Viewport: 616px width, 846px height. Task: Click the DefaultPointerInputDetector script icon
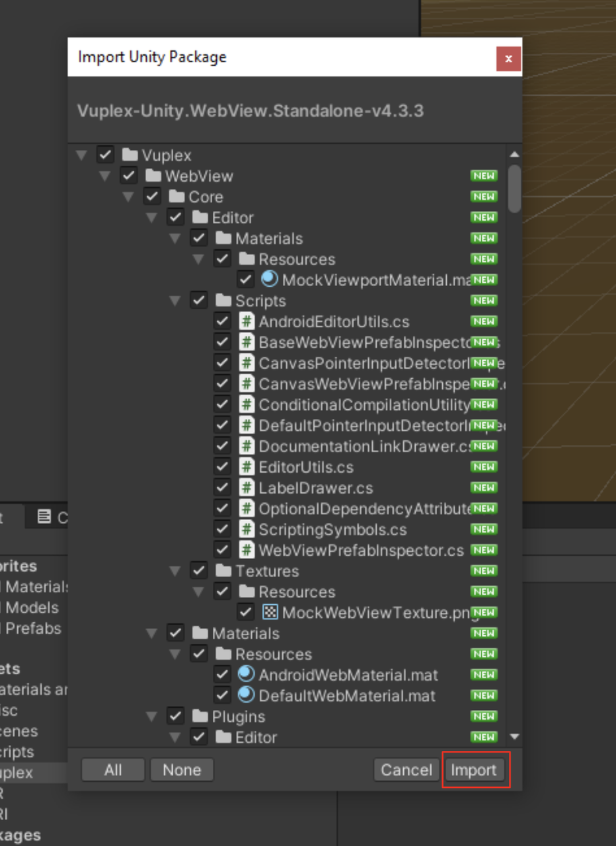247,426
